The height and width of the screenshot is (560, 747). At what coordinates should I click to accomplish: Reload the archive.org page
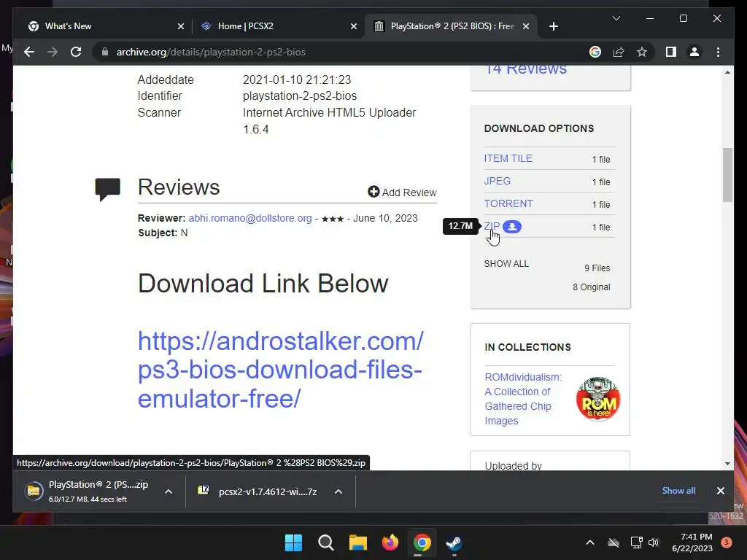pos(76,52)
